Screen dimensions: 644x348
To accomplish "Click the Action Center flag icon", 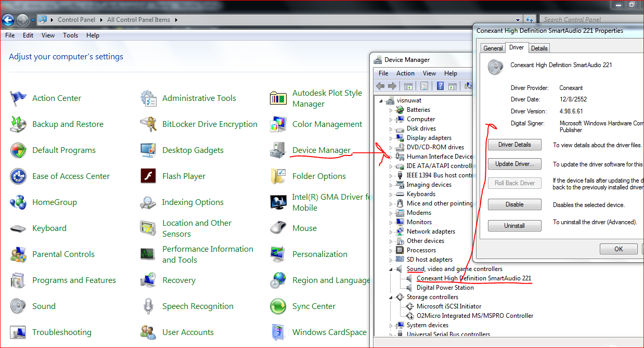I will [x=18, y=98].
